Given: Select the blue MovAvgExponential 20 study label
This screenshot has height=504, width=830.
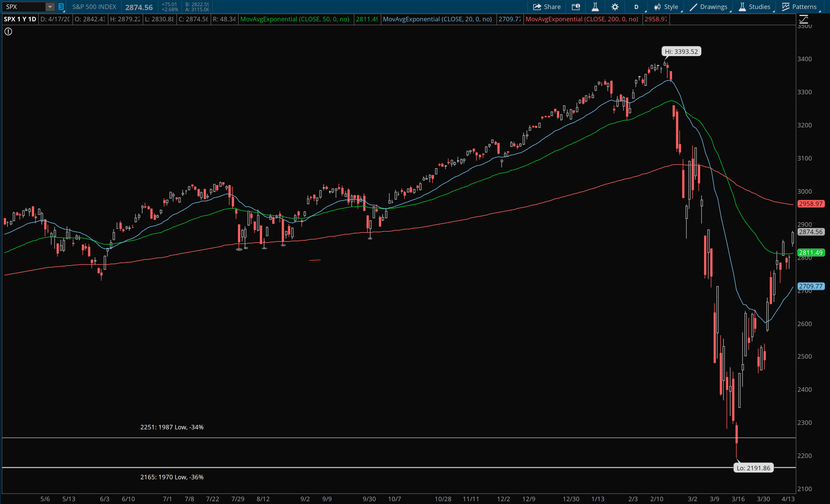Looking at the screenshot, I should tap(437, 19).
